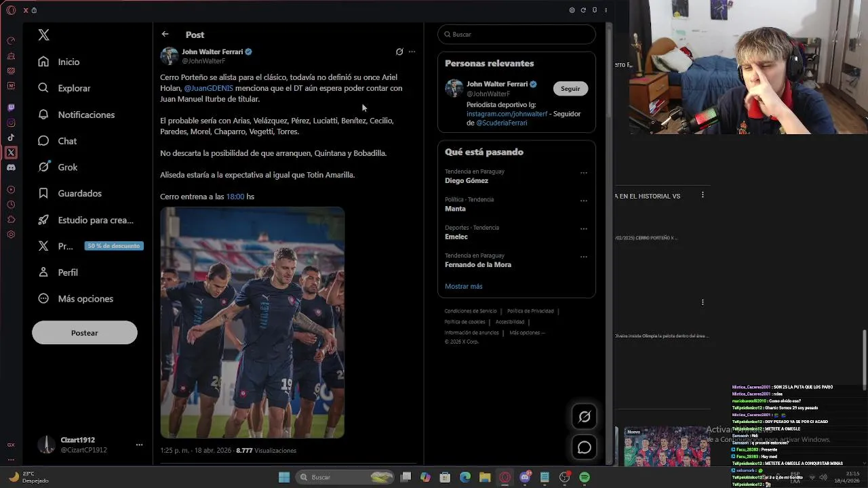This screenshot has width=868, height=488.
Task: Open Microsoft Edge from taskbar
Action: [465, 477]
